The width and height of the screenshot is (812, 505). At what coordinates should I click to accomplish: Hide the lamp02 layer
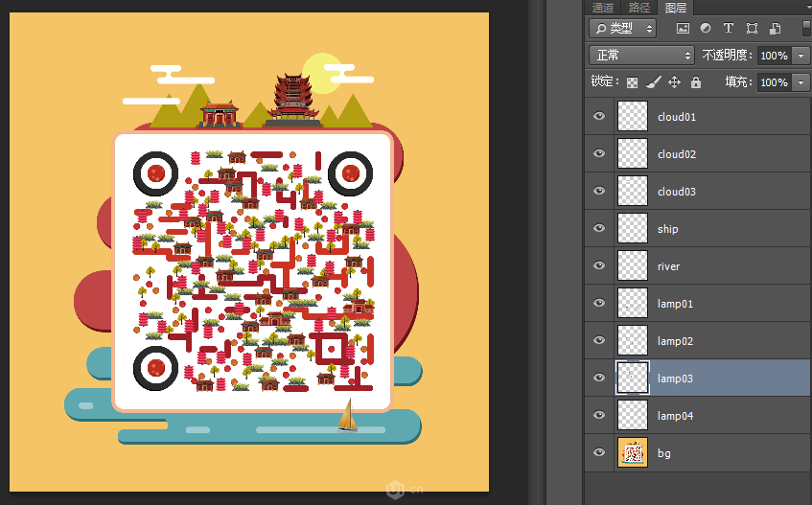point(599,340)
